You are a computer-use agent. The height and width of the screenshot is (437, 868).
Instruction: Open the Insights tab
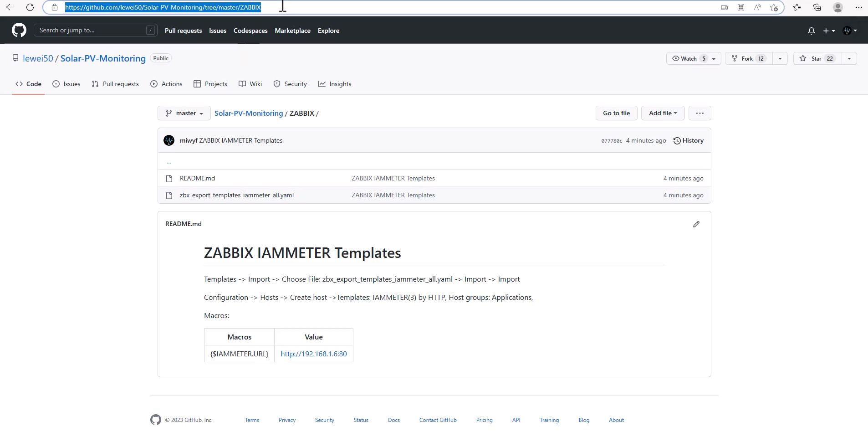point(335,84)
